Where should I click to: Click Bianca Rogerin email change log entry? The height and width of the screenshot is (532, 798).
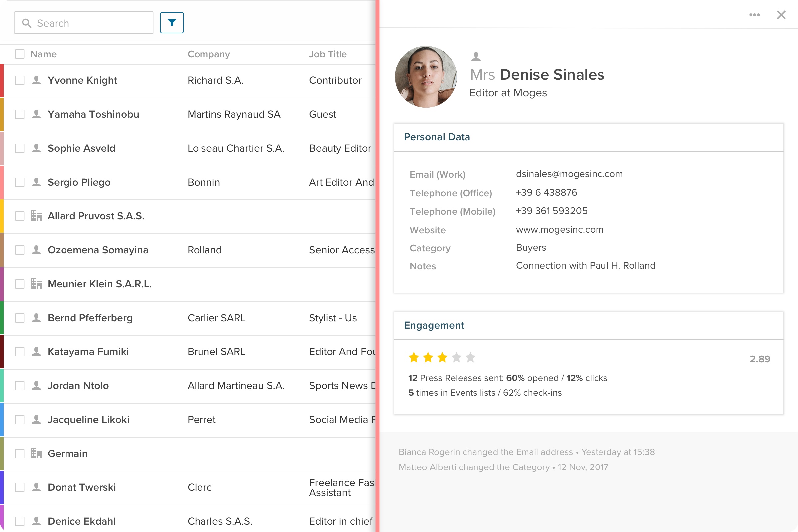coord(527,452)
